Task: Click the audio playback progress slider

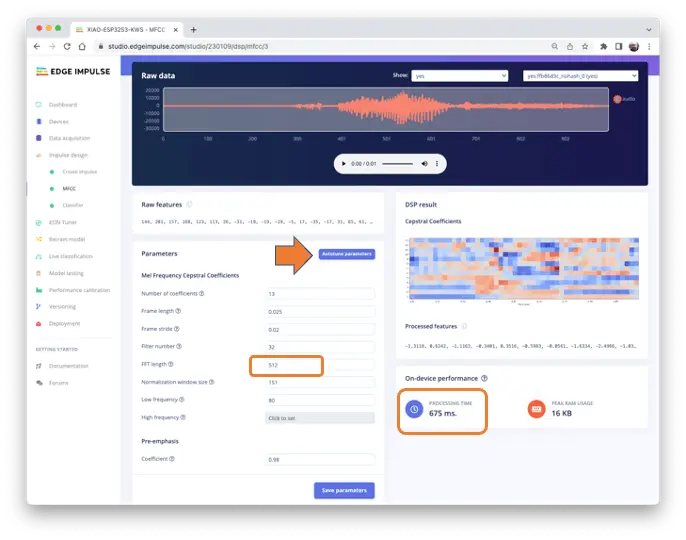Action: tap(397, 163)
